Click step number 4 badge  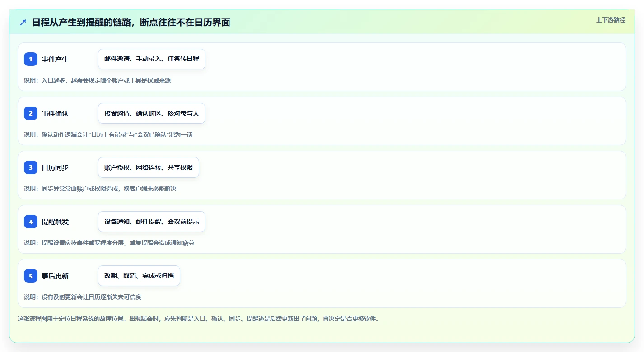click(x=31, y=222)
